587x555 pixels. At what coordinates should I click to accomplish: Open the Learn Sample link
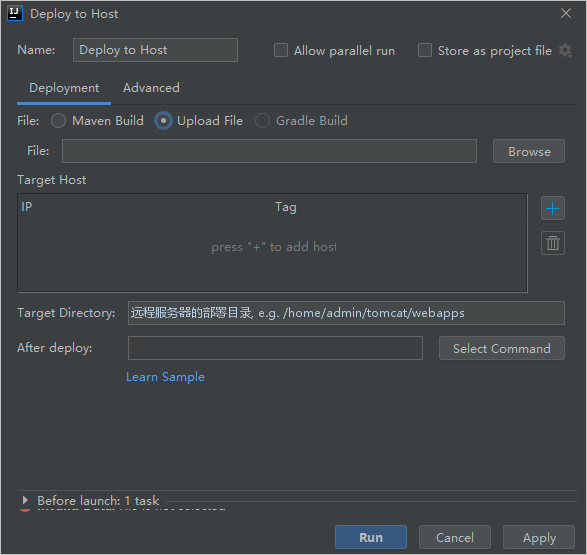point(165,377)
